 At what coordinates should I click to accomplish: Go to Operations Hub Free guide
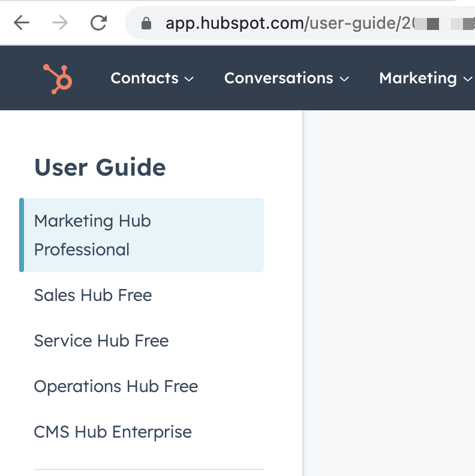[116, 386]
